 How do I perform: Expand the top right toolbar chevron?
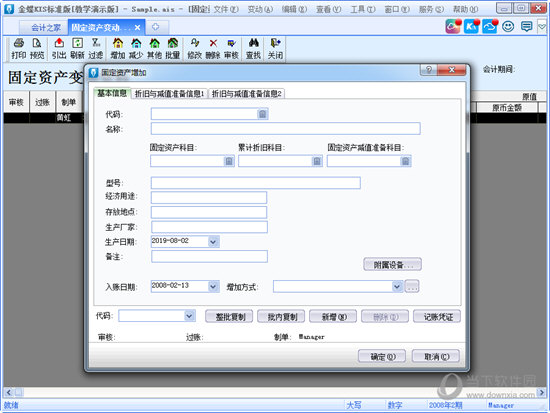(x=542, y=27)
